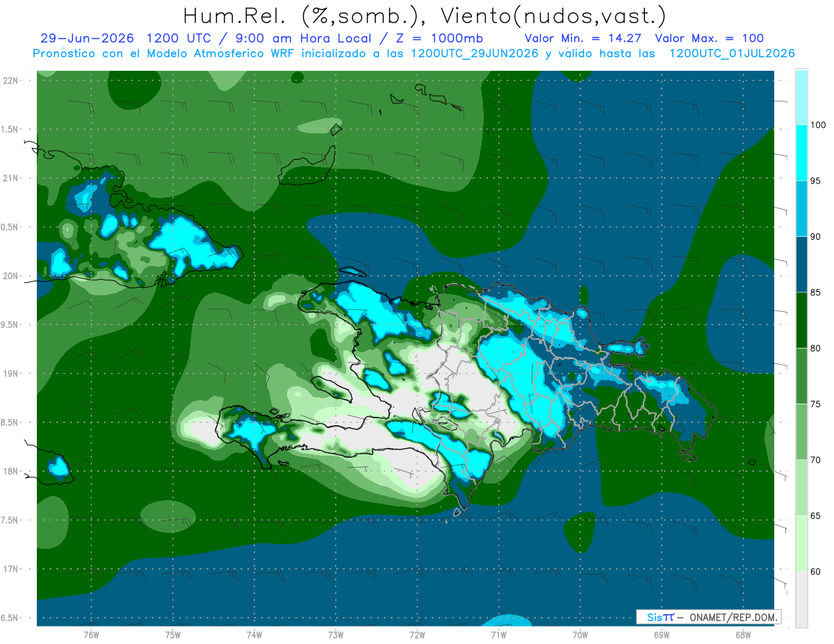Click the '22N' latitude label
This screenshot has height=644, width=834.
pyautogui.click(x=11, y=80)
